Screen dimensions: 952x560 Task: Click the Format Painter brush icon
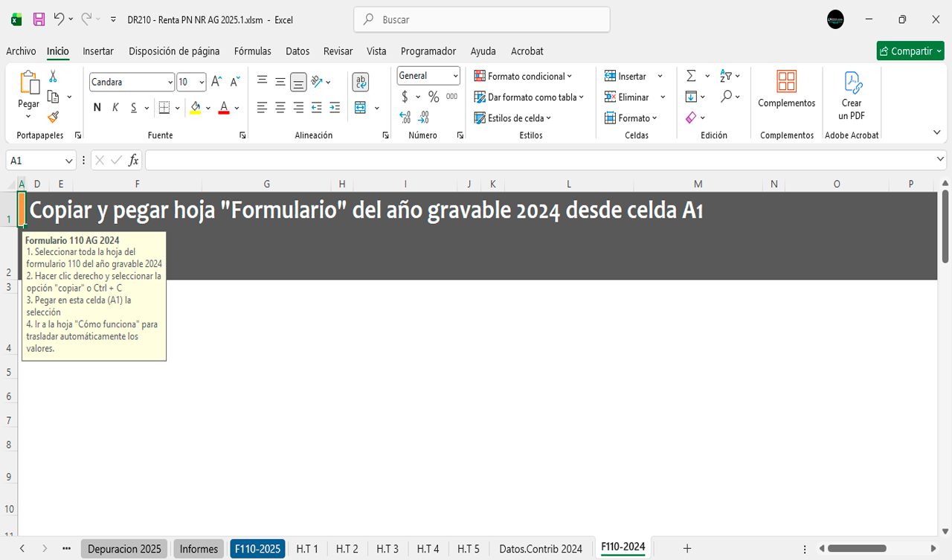pos(53,117)
